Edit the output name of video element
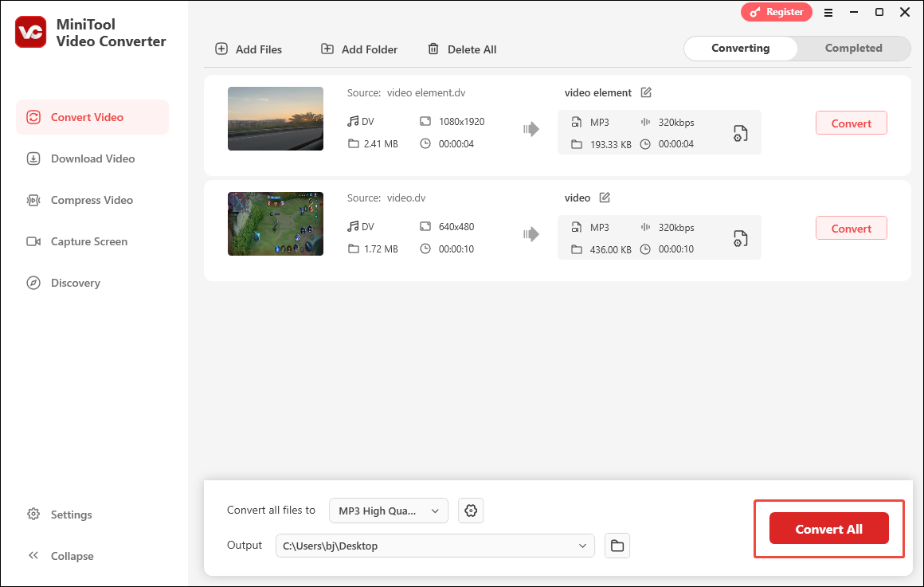924x587 pixels. (x=646, y=92)
